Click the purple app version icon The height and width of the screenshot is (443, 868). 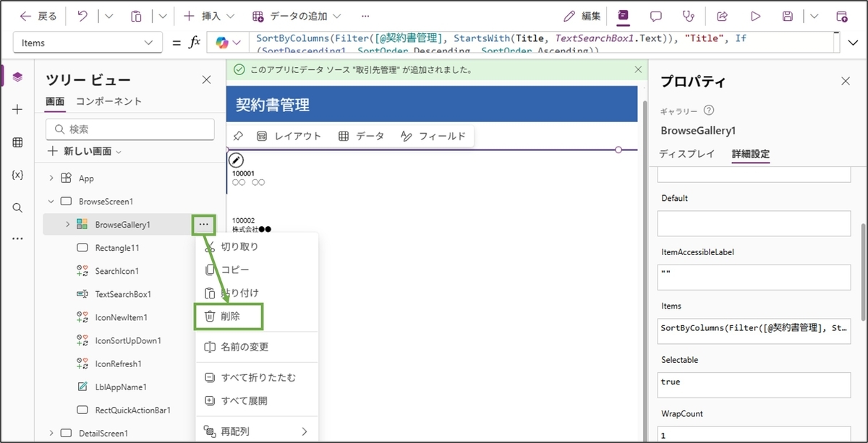[x=624, y=16]
